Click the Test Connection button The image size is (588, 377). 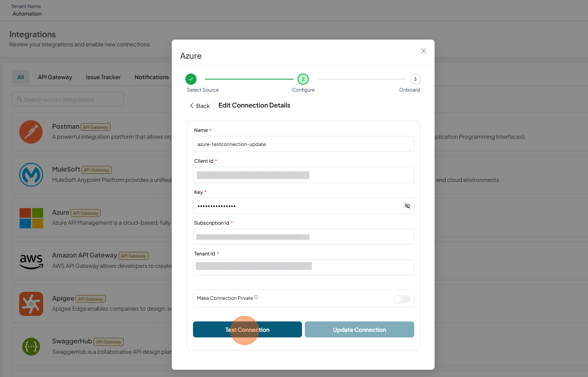click(247, 329)
